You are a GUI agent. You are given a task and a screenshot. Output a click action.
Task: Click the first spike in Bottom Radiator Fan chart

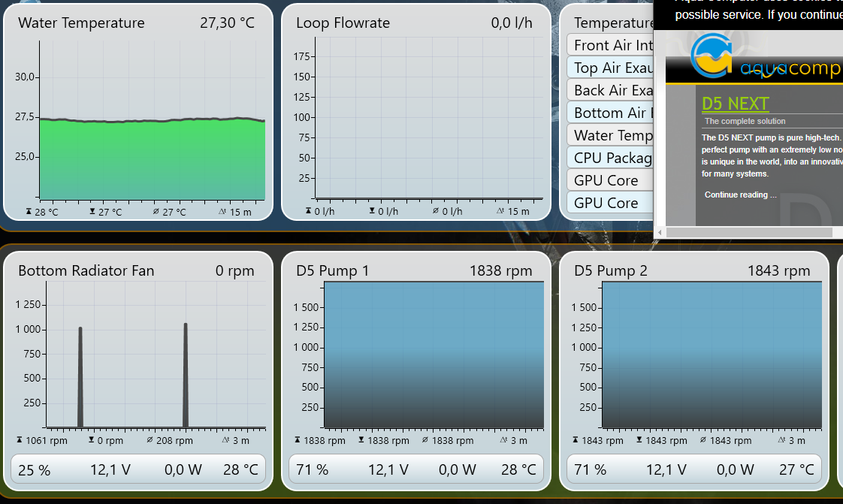(80, 377)
